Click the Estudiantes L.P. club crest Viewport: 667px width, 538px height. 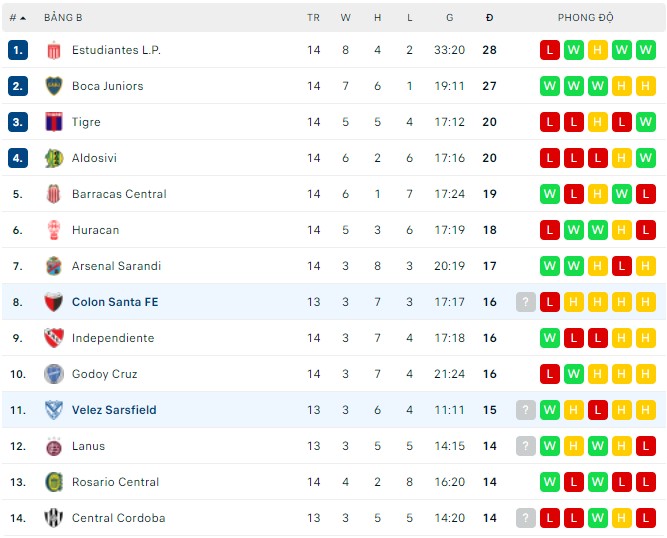click(x=54, y=50)
